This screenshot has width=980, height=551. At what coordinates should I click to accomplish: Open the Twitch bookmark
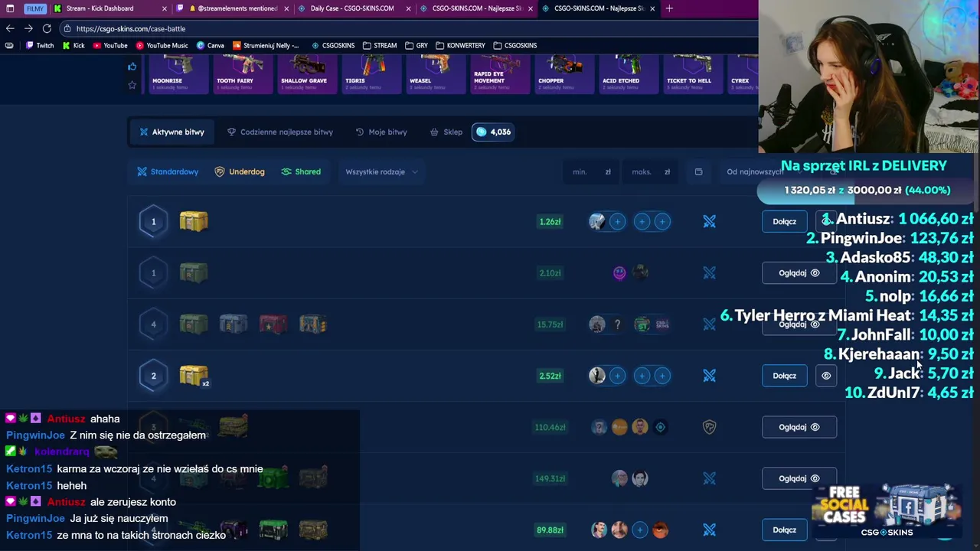point(40,45)
